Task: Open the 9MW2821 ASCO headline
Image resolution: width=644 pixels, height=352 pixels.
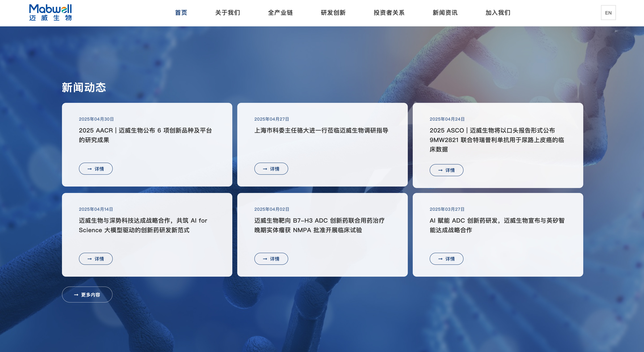Action: 497,140
